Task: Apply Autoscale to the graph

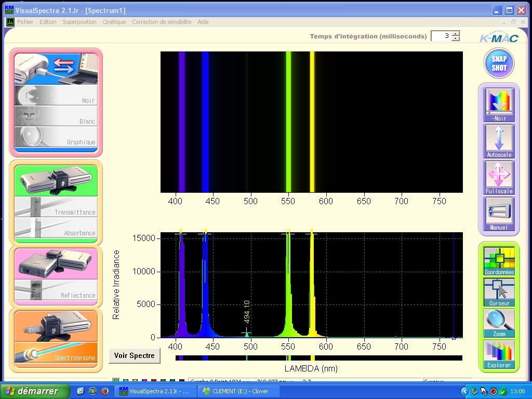Action: (499, 141)
